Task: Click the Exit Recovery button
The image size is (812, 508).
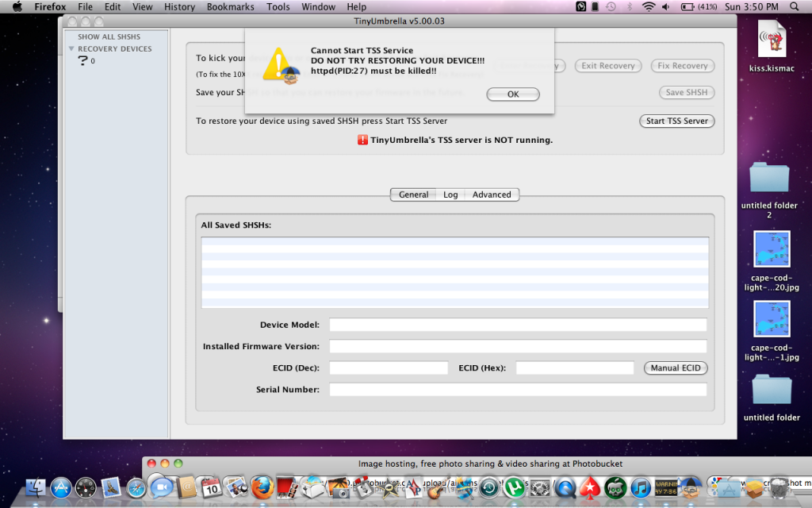Action: point(608,66)
